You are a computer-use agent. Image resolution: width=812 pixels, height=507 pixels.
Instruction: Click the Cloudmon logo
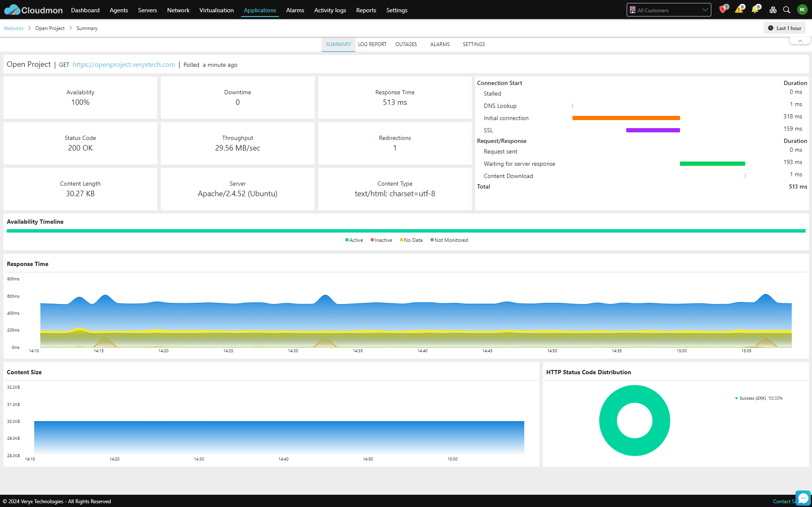pos(33,10)
